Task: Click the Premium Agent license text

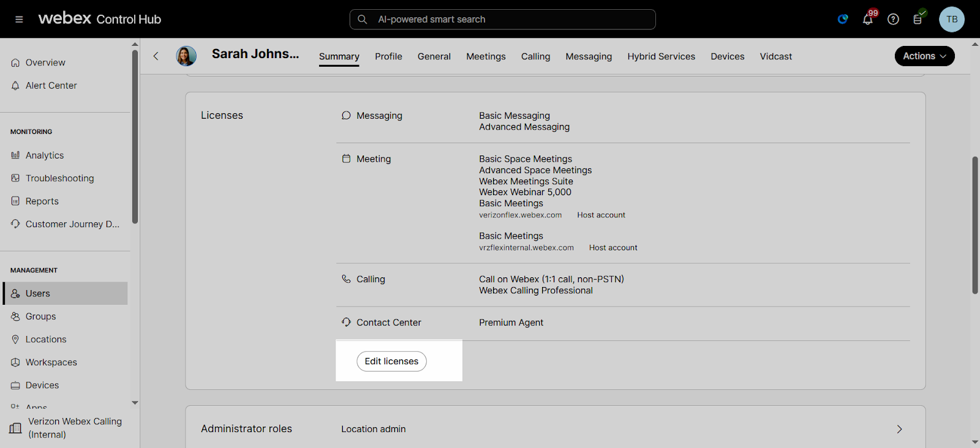Action: coord(511,323)
